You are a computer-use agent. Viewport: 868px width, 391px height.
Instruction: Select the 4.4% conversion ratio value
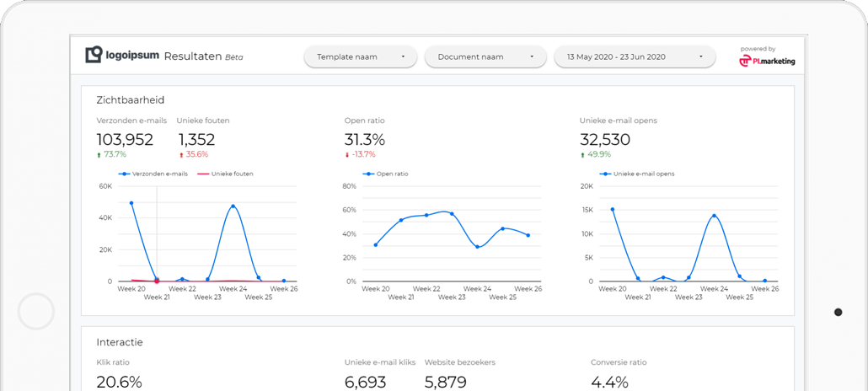(x=609, y=382)
